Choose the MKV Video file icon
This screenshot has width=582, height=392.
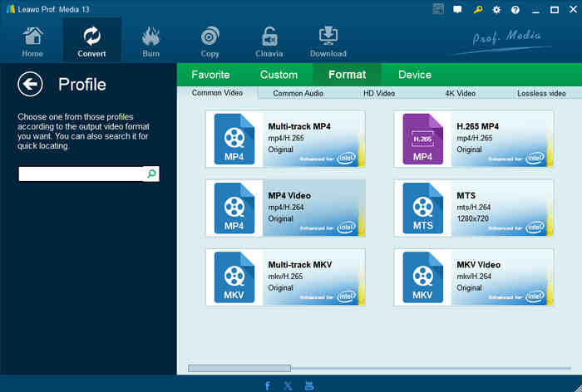[422, 277]
